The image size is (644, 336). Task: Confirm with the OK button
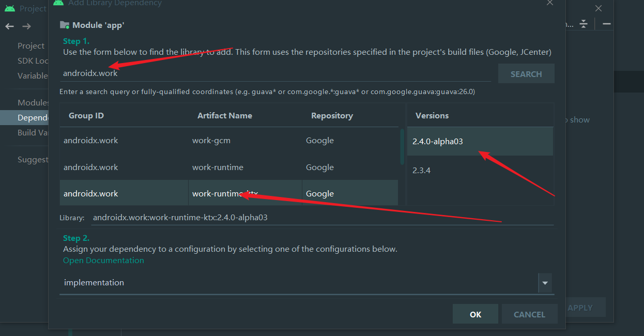tap(476, 314)
